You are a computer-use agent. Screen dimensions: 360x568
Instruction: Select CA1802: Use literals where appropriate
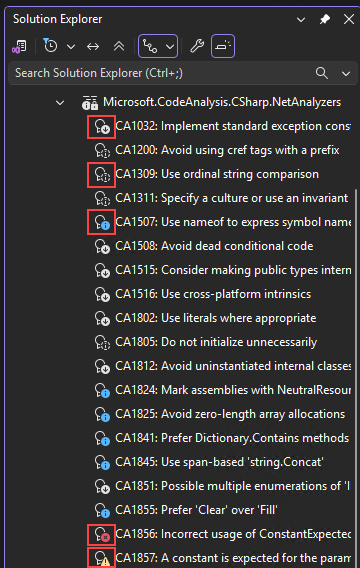[x=215, y=318]
